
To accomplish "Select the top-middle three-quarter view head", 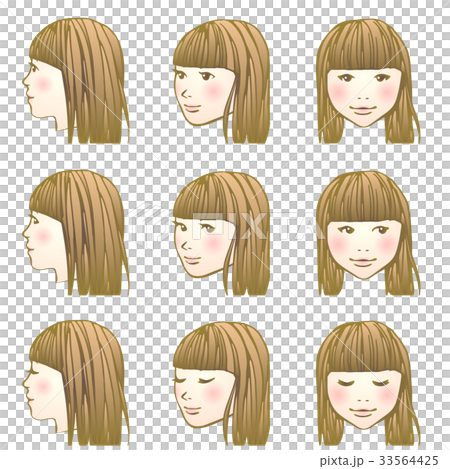I will (221, 81).
